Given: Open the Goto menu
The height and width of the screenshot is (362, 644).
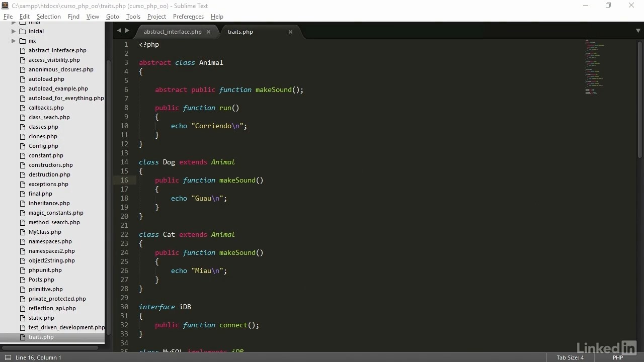Looking at the screenshot, I should pyautogui.click(x=113, y=17).
